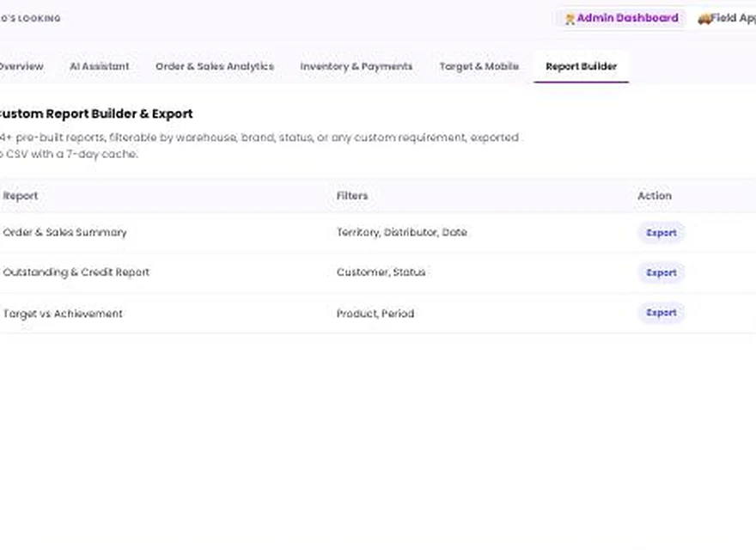Open the Overview tab
This screenshot has height=550, width=756.
pyautogui.click(x=21, y=66)
